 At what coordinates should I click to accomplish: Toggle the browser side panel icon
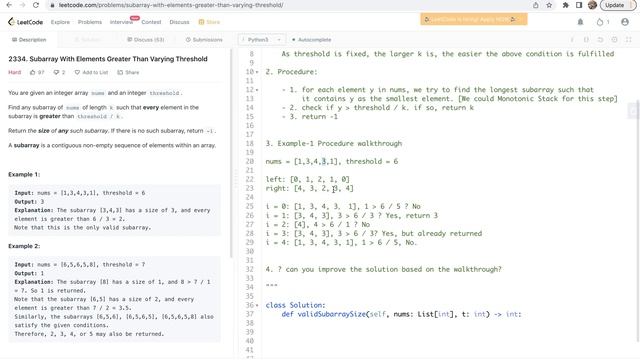pyautogui.click(x=579, y=5)
